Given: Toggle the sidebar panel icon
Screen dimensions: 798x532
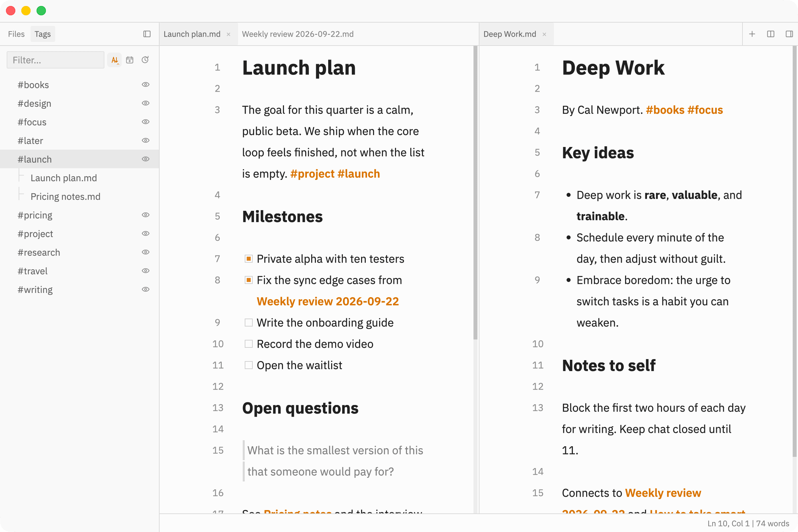Looking at the screenshot, I should tap(147, 34).
